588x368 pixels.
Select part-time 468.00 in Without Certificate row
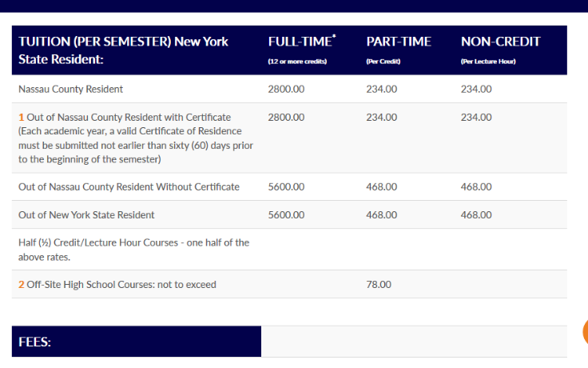tap(381, 186)
